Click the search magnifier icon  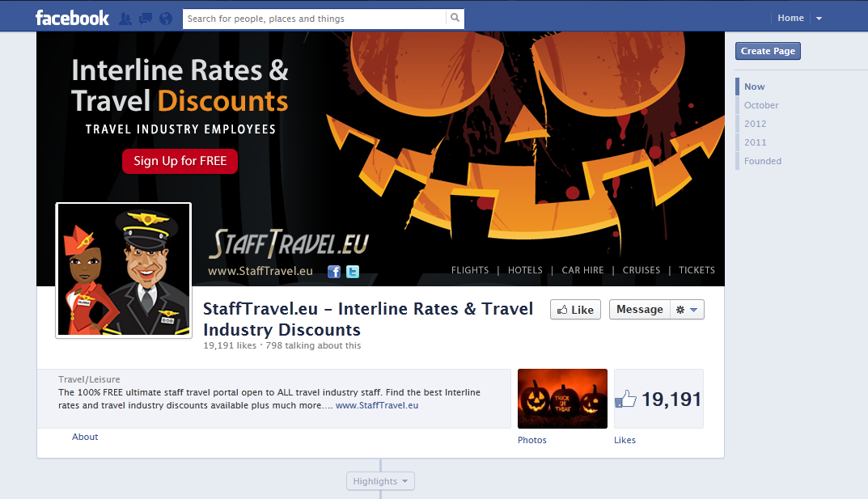455,19
